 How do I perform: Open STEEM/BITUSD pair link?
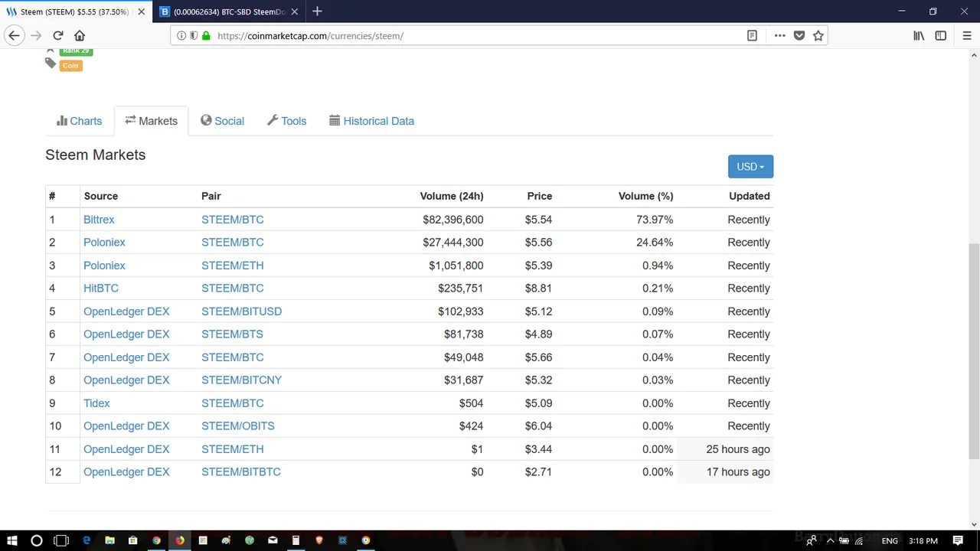point(241,311)
